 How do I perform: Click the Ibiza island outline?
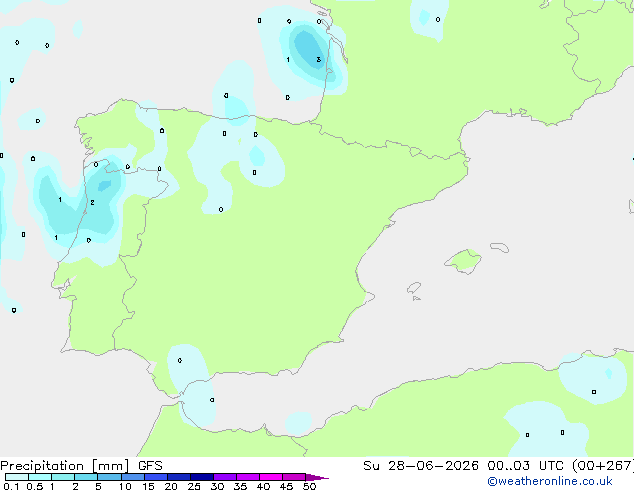(x=414, y=288)
